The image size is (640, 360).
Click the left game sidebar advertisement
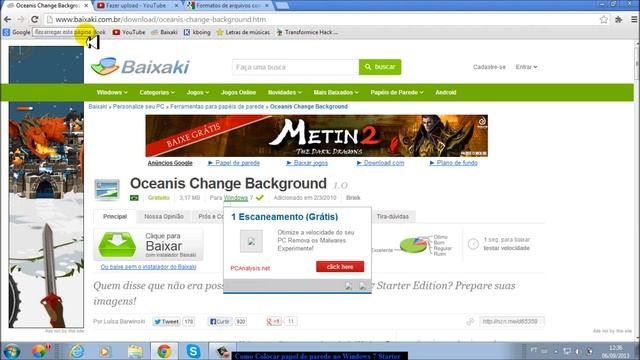coord(46,187)
